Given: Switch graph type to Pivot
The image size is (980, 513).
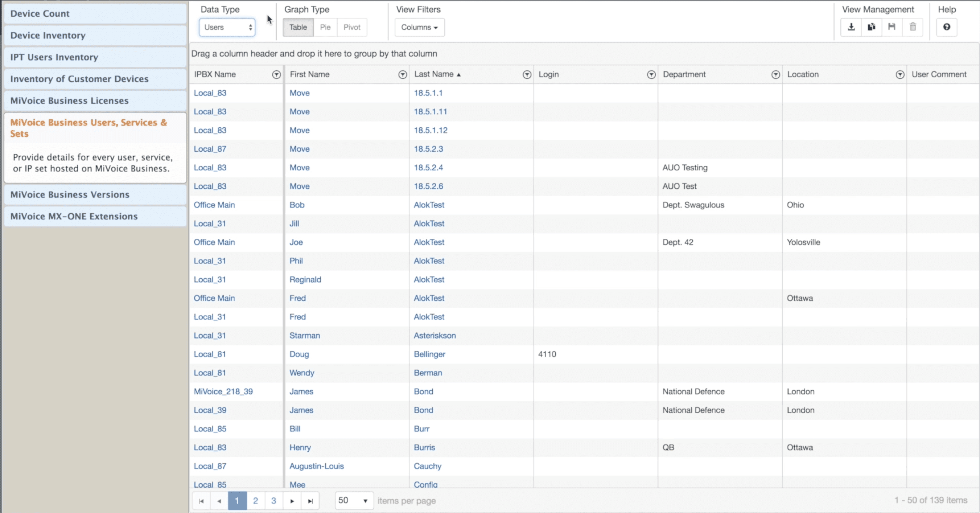Looking at the screenshot, I should pos(351,28).
